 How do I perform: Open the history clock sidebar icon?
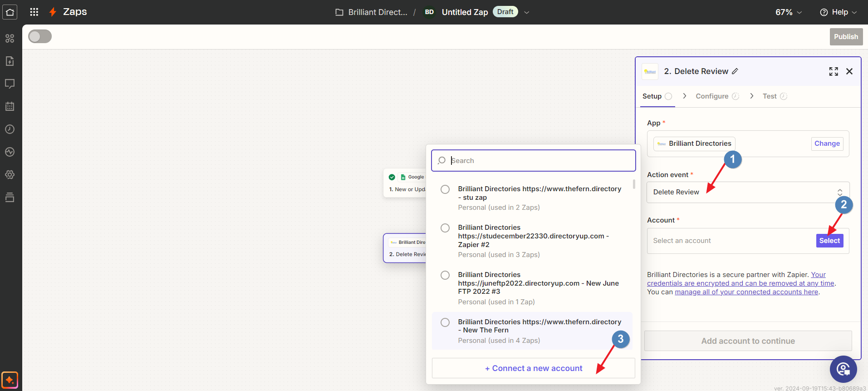[10, 129]
